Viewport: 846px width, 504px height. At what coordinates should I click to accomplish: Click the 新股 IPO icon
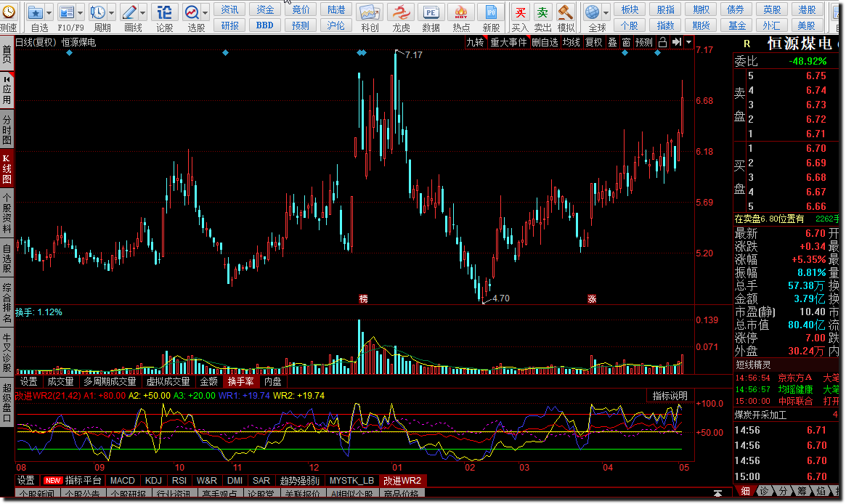click(491, 12)
